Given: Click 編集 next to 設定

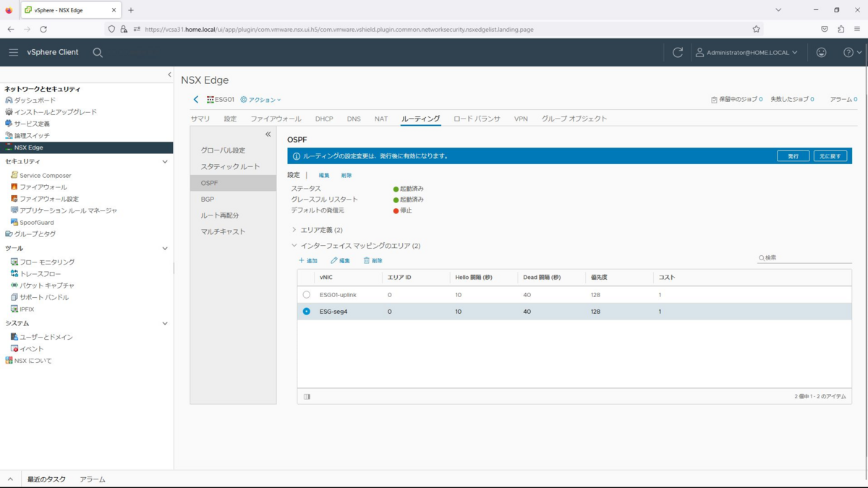Looking at the screenshot, I should click(x=324, y=176).
